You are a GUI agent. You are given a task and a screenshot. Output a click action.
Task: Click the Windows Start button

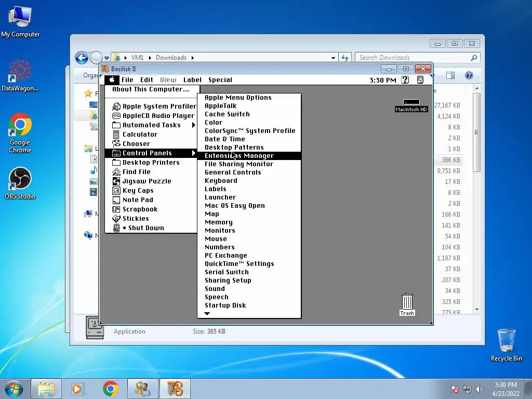pos(14,389)
